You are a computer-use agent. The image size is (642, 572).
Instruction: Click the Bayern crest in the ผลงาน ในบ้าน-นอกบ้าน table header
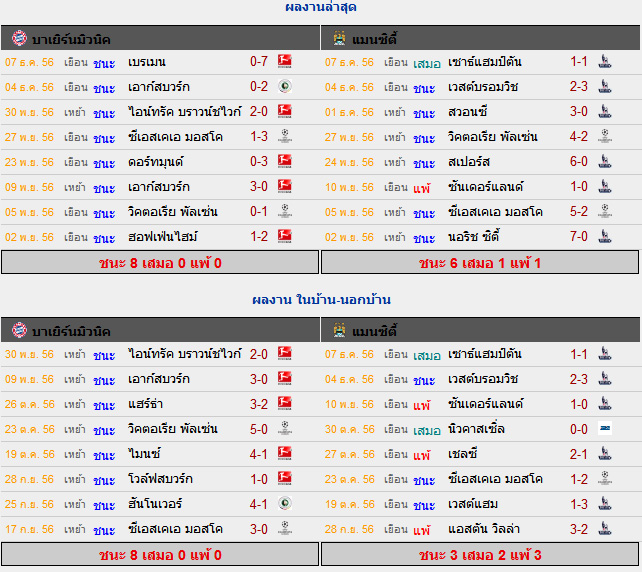(x=19, y=330)
